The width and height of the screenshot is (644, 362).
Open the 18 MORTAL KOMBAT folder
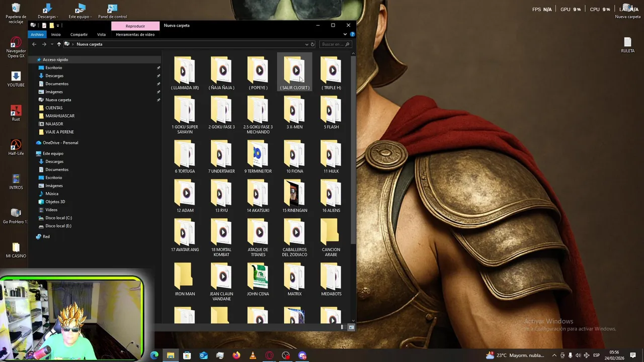[x=221, y=238]
